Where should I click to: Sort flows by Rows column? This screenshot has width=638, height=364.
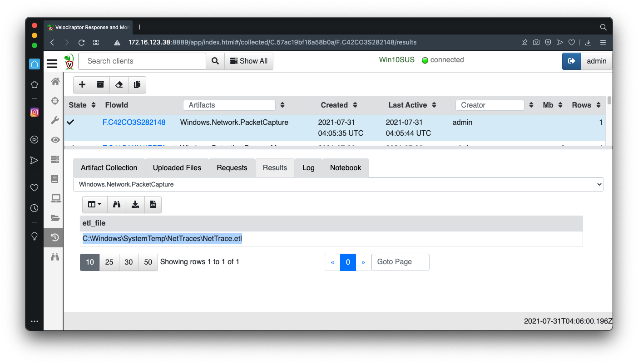598,105
